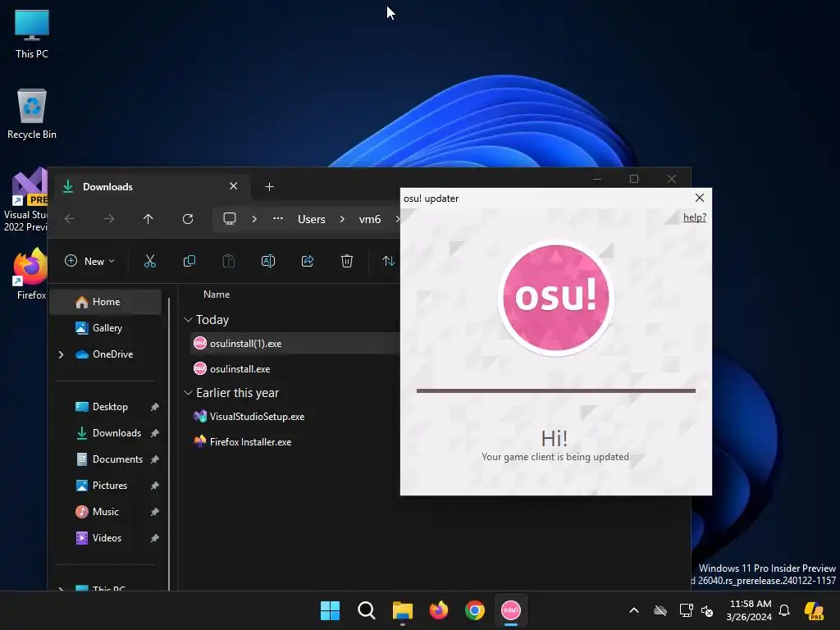Go forward in File Explorer

(109, 219)
